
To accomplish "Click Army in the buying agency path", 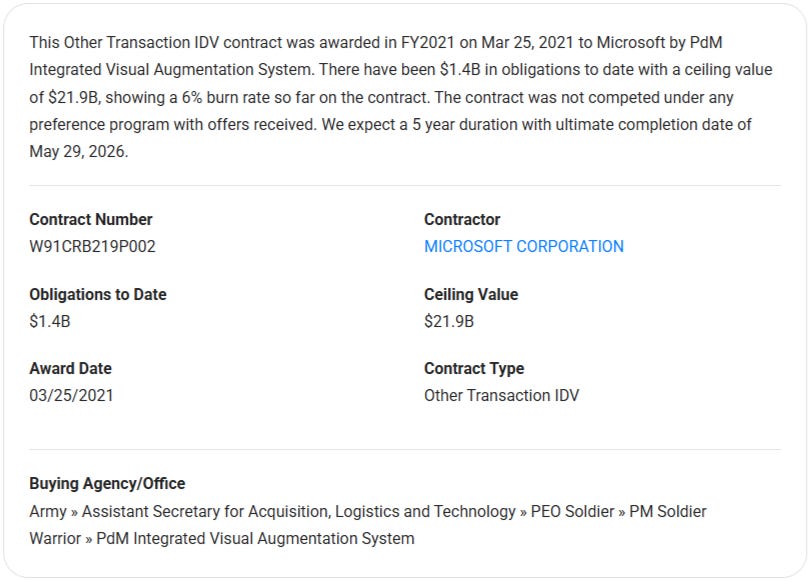I will click(48, 511).
